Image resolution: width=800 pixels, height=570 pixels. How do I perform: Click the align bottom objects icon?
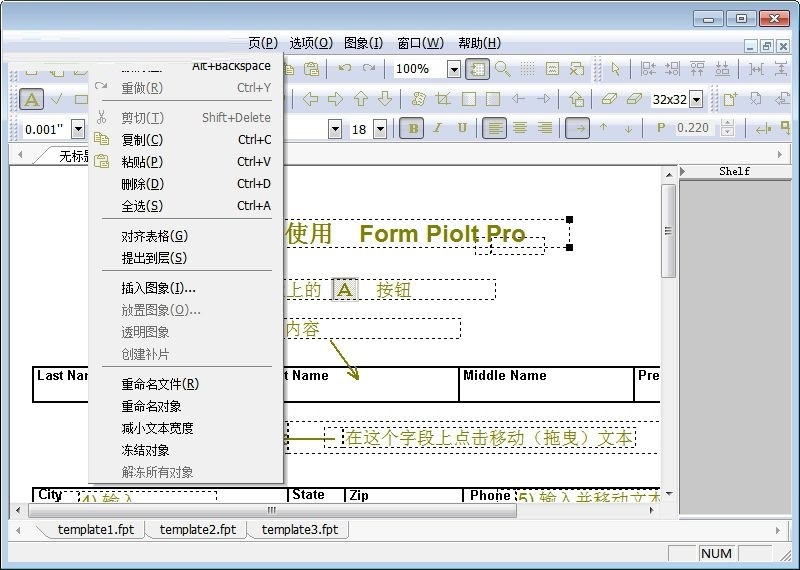[722, 69]
